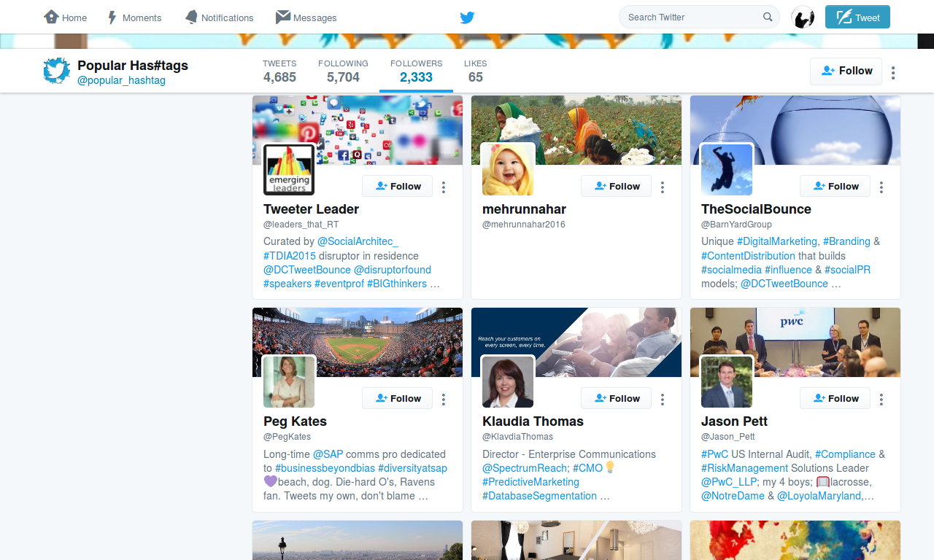Open Klaudia Thomas' profile picture
This screenshot has width=934, height=560.
pos(508,381)
